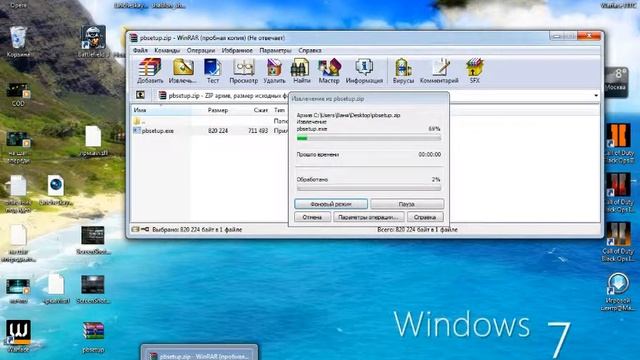Click the SFX toolbar icon
640x360 pixels.
click(x=474, y=71)
